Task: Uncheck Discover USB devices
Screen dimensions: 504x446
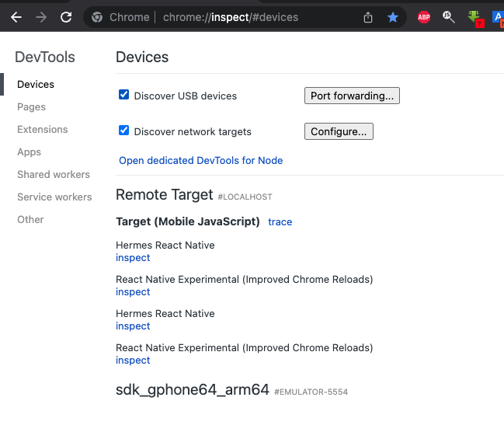Action: 123,95
